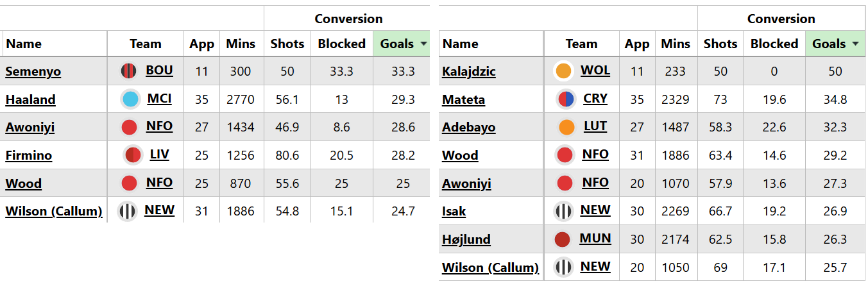Viewport: 868px width, 295px height.
Task: Click the Nottingham Forest badge in Firmino's neighbor Awoniyi 28.6 row
Action: (x=129, y=127)
